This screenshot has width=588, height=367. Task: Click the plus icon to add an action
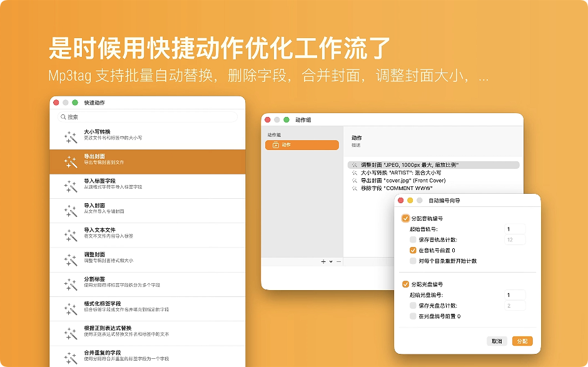[323, 261]
